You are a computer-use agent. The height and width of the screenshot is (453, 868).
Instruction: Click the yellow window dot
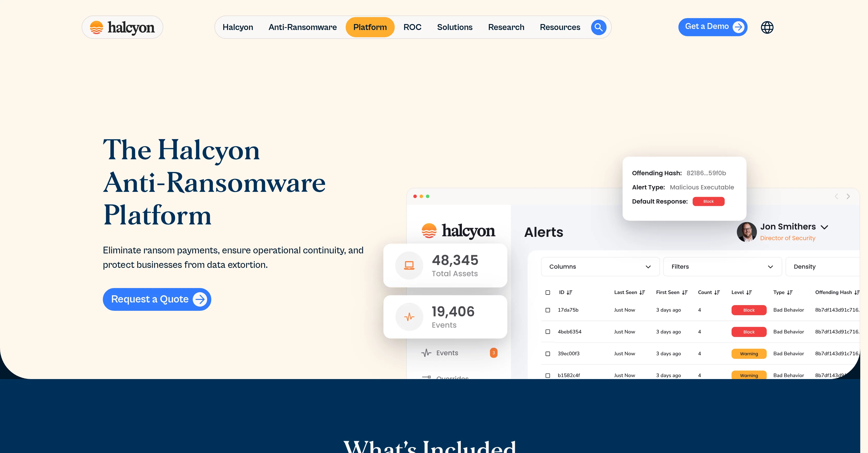(421, 196)
